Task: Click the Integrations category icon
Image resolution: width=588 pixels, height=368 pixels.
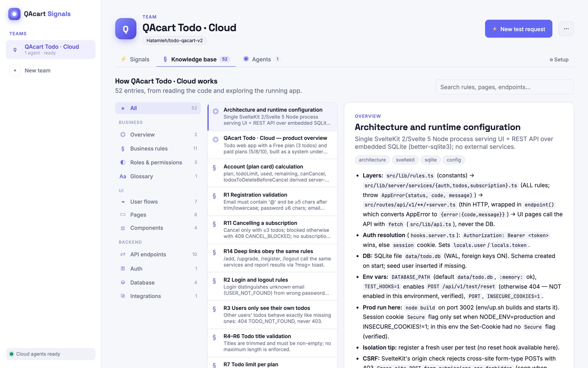Action: 123,296
